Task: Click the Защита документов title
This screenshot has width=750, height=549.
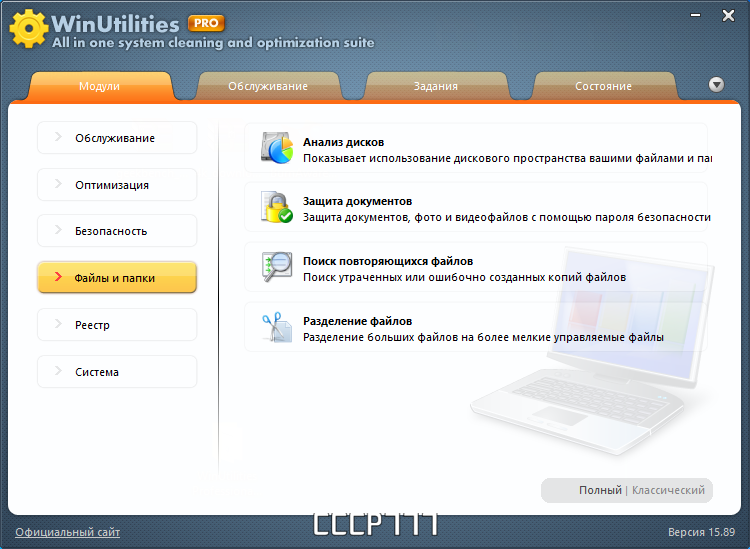Action: [357, 201]
